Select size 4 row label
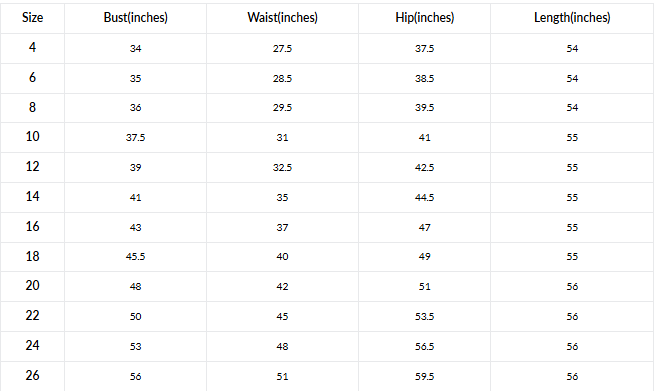This screenshot has height=391, width=655. click(33, 47)
